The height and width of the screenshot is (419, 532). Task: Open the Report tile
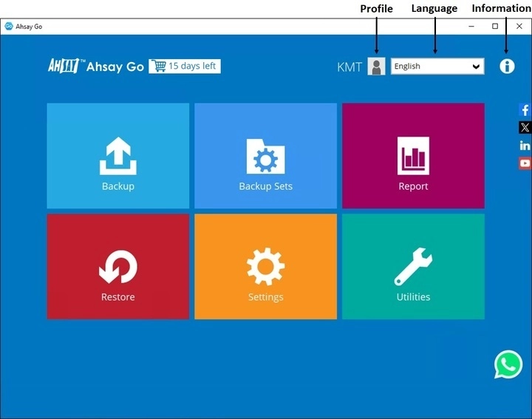point(413,156)
